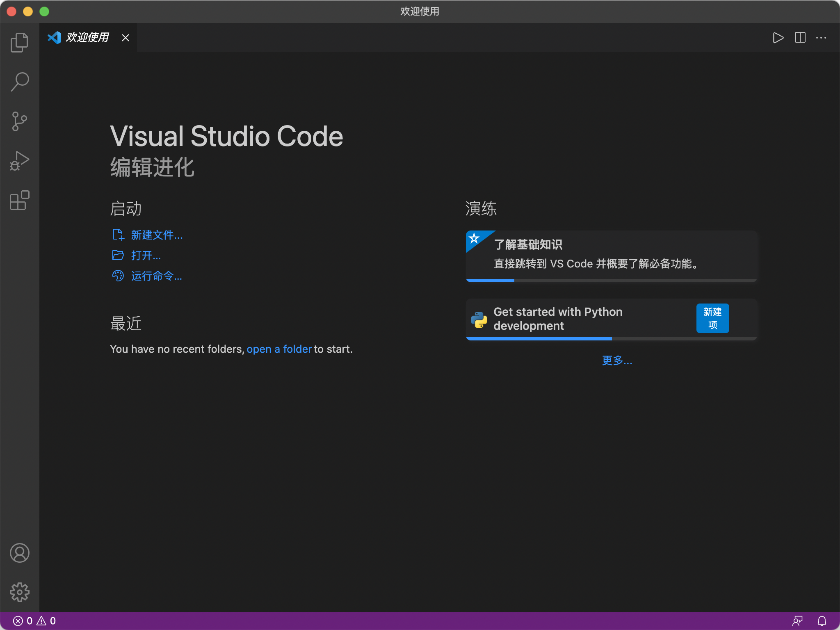This screenshot has width=840, height=630.
Task: Open the Extensions view icon
Action: (x=19, y=200)
